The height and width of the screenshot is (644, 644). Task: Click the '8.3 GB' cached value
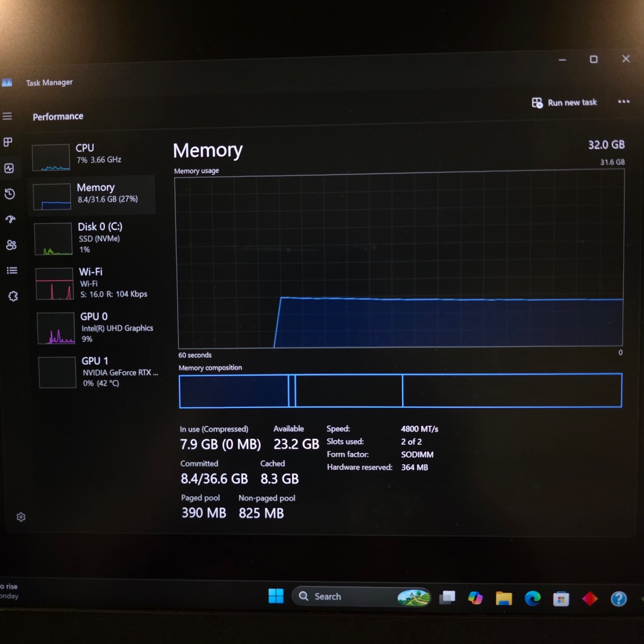pos(280,479)
